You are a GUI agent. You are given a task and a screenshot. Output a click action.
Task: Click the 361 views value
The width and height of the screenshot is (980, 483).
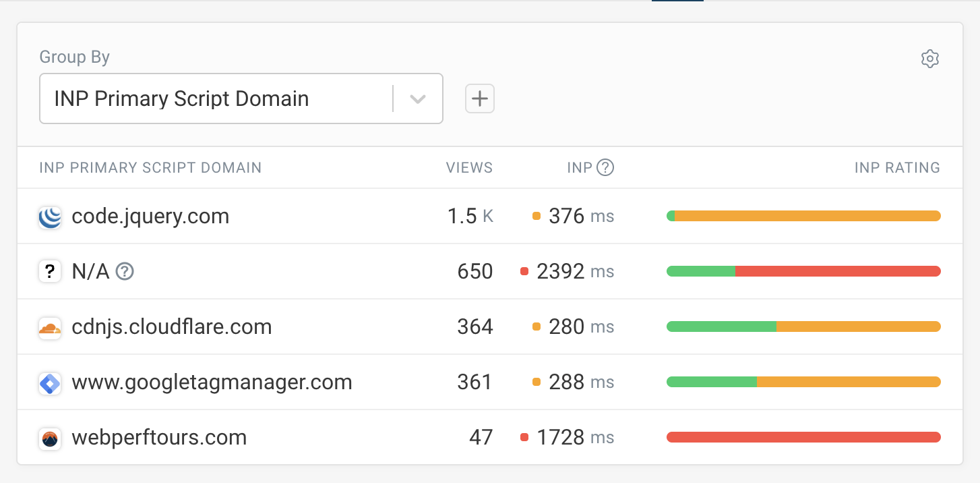tap(475, 382)
